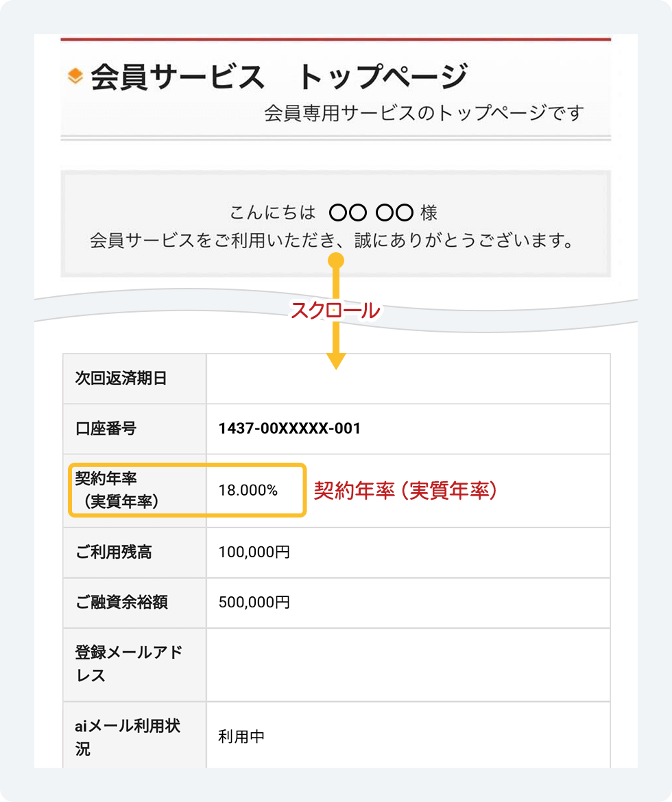Click account number 1437-00XXXXX-001

(289, 428)
